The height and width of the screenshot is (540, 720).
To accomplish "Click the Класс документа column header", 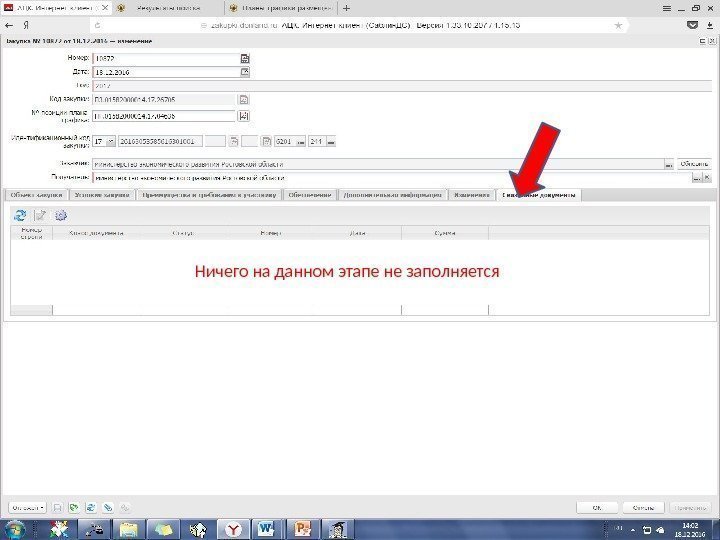I will point(96,233).
